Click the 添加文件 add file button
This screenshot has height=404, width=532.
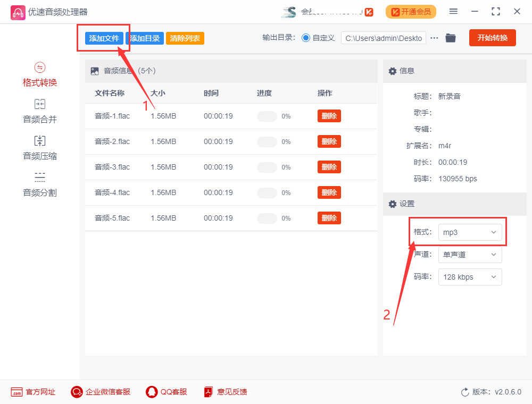(x=104, y=38)
